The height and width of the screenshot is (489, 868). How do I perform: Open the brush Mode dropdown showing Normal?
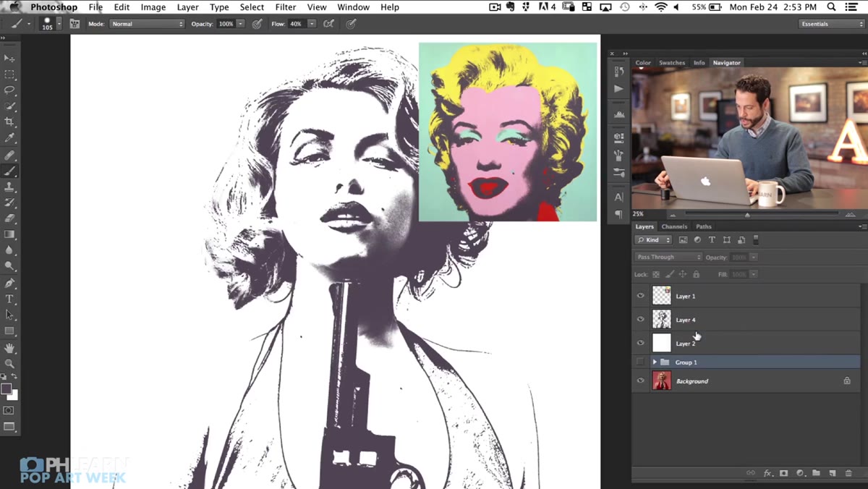pyautogui.click(x=147, y=24)
